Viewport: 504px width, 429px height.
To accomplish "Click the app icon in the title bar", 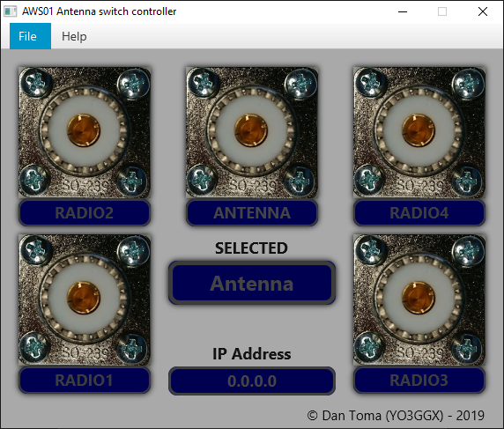I will point(10,11).
